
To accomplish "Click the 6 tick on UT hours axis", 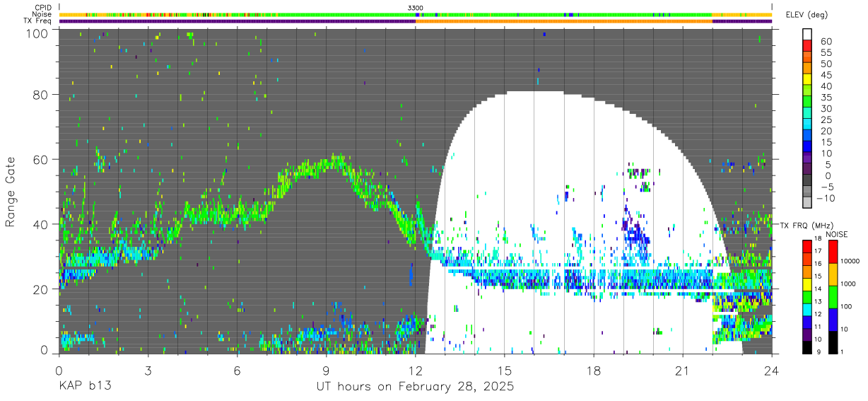I will pos(237,369).
